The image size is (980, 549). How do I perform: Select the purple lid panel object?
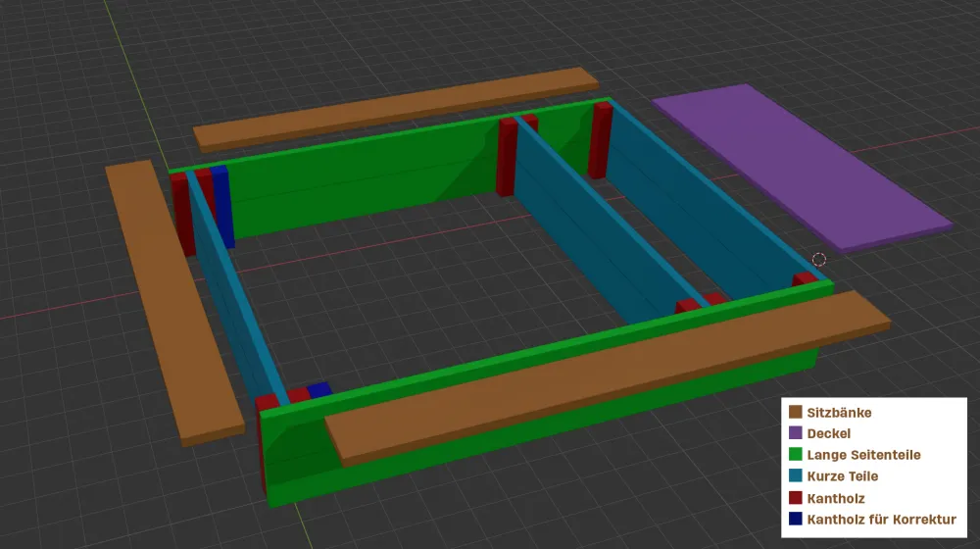[x=802, y=167]
